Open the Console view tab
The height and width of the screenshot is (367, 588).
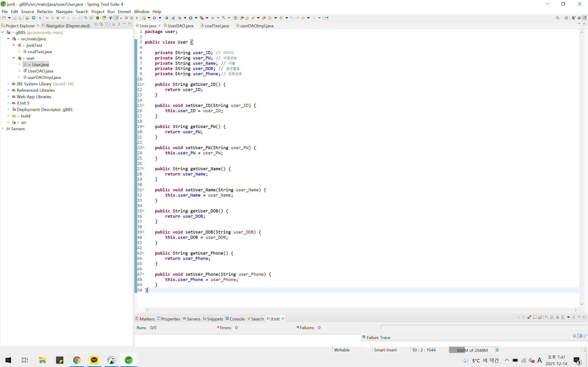click(237, 319)
